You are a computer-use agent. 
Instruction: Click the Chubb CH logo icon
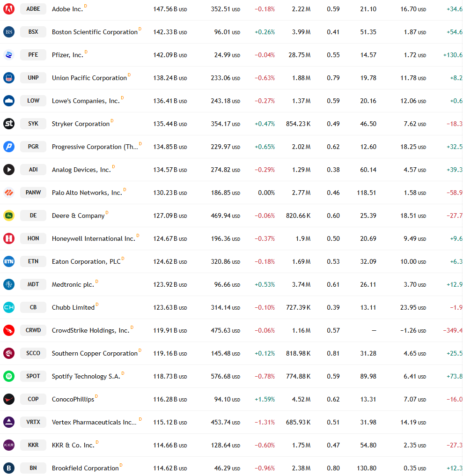[9, 307]
